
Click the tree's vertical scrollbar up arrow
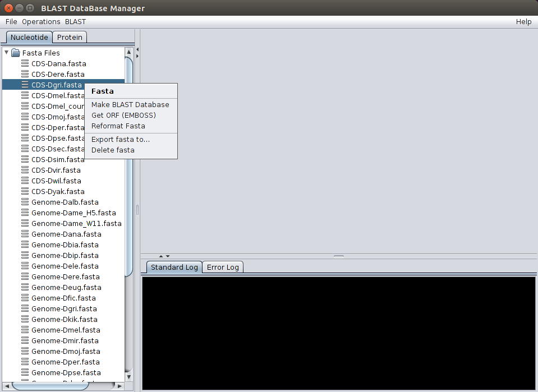[128, 52]
